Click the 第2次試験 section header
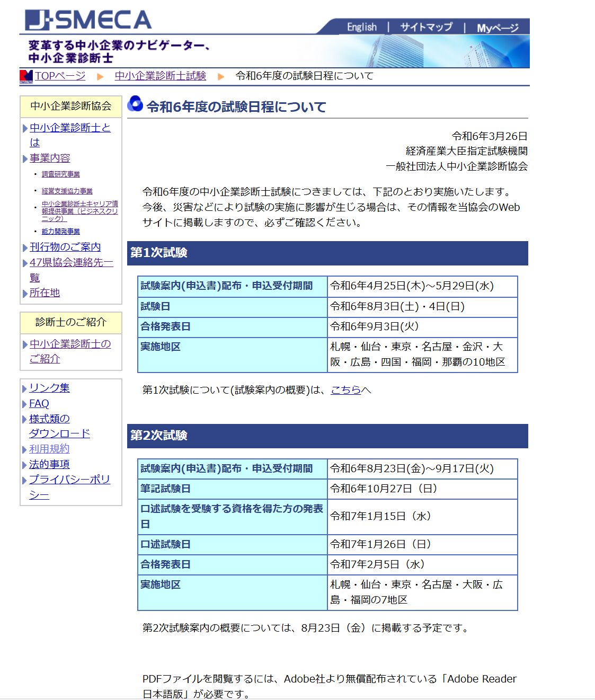Image resolution: width=595 pixels, height=700 pixels. click(327, 436)
